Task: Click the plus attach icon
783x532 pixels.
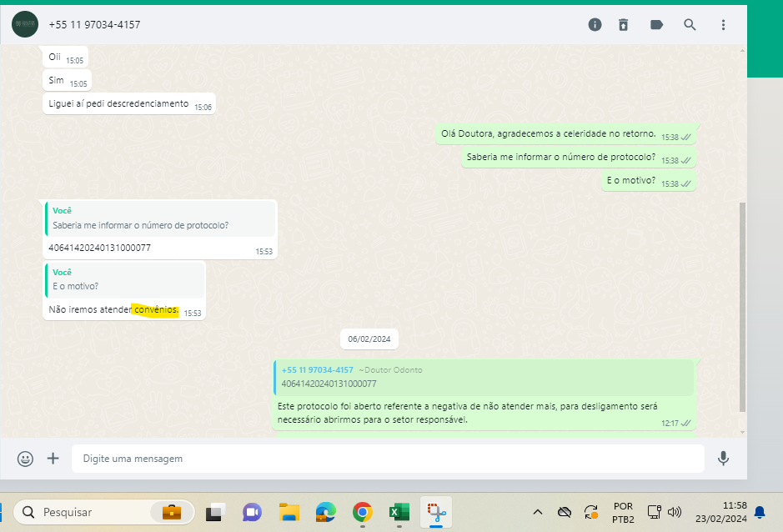Action: pos(53,458)
